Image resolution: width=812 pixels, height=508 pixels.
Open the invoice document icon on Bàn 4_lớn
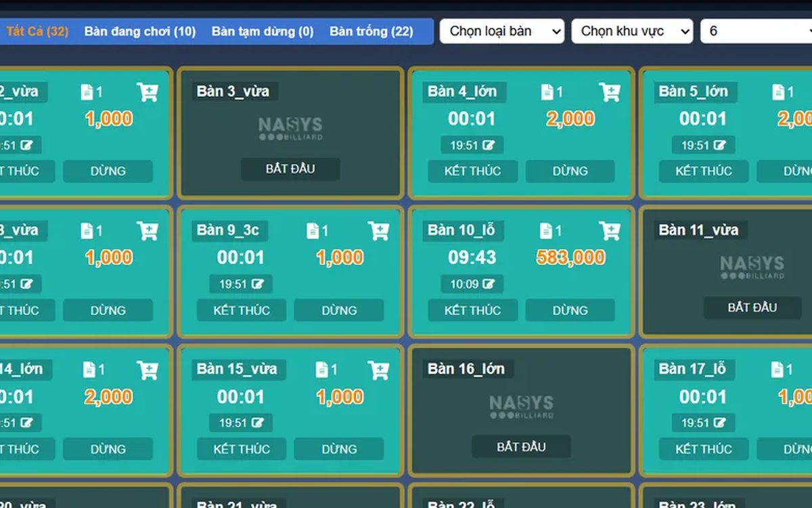click(547, 92)
